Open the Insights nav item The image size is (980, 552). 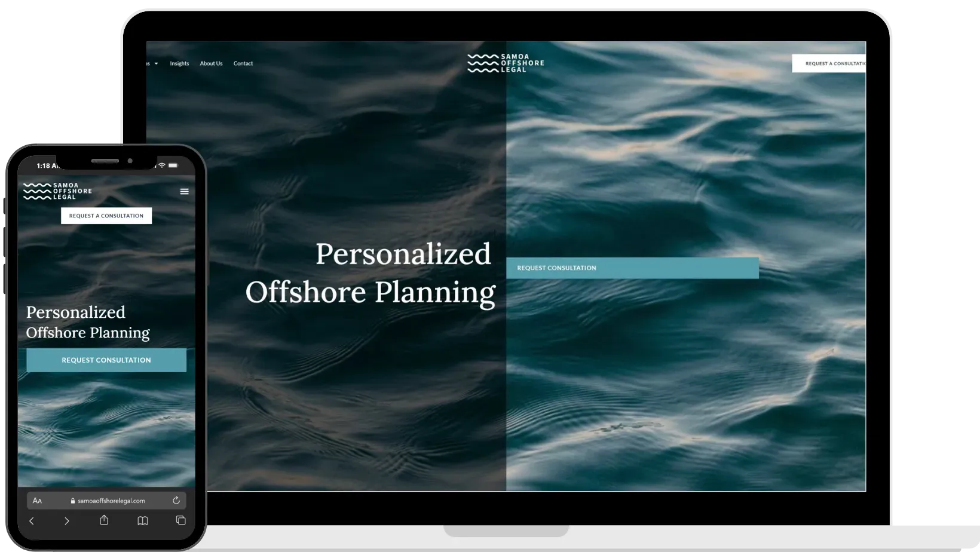pyautogui.click(x=179, y=63)
